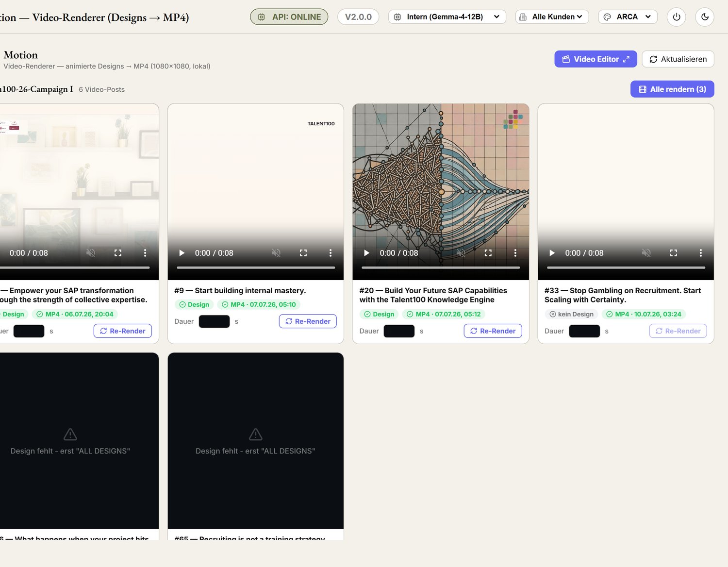Click the Aktualisieren button

(x=678, y=59)
